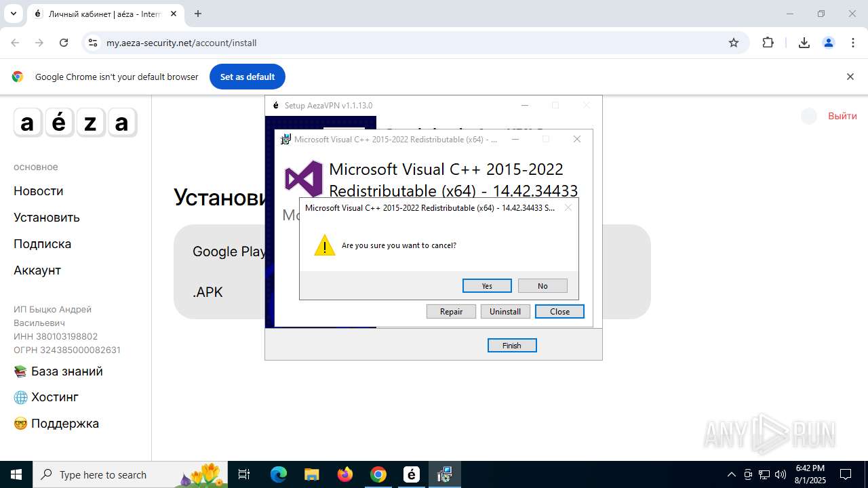This screenshot has width=868, height=488.
Task: Select the Google Play option
Action: pos(229,251)
